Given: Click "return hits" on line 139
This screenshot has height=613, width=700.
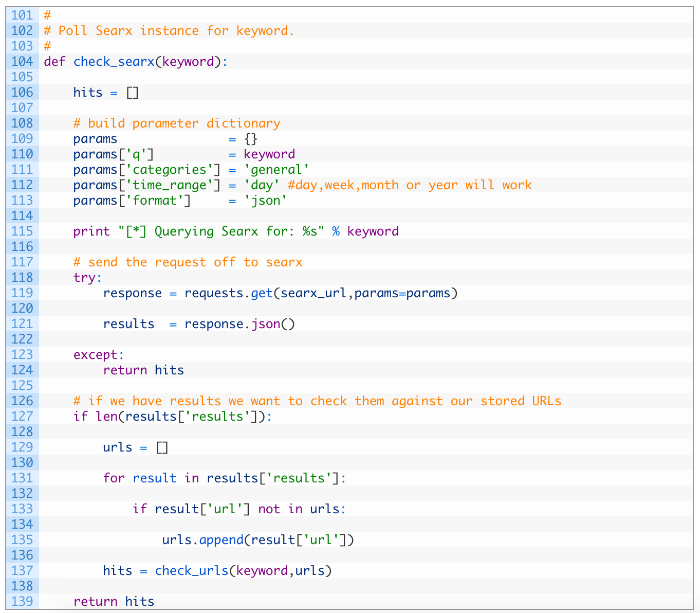Looking at the screenshot, I should pos(114,602).
